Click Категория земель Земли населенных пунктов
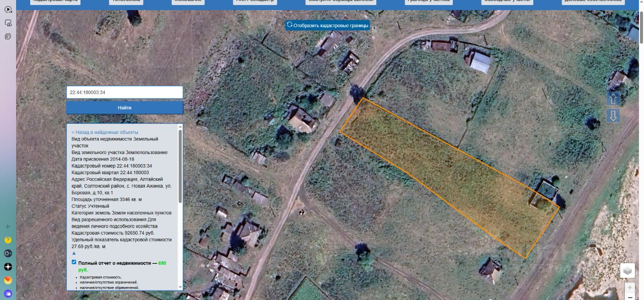Screen dimensions: 644x300 (x=121, y=213)
